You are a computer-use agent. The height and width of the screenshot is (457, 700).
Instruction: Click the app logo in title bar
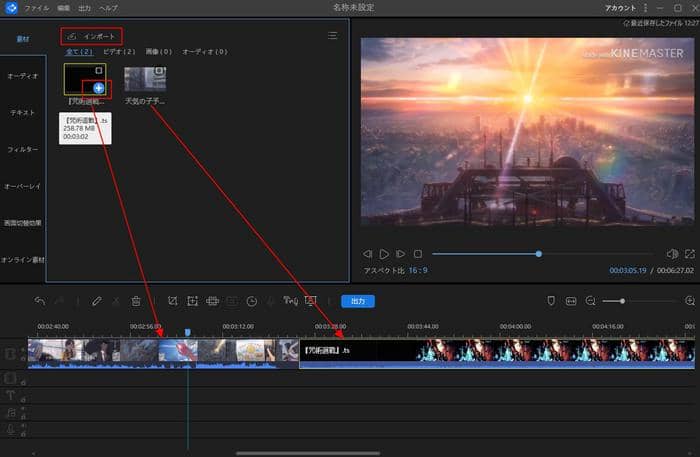click(x=10, y=8)
